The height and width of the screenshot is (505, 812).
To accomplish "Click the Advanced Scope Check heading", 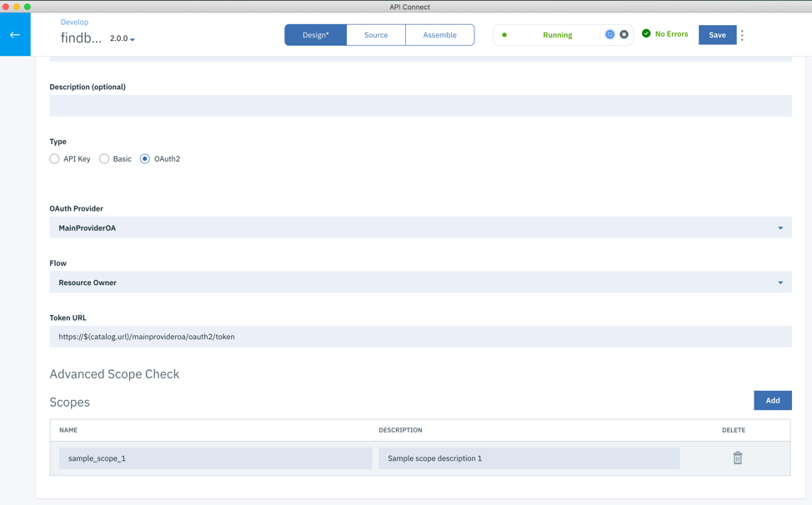I will [114, 374].
